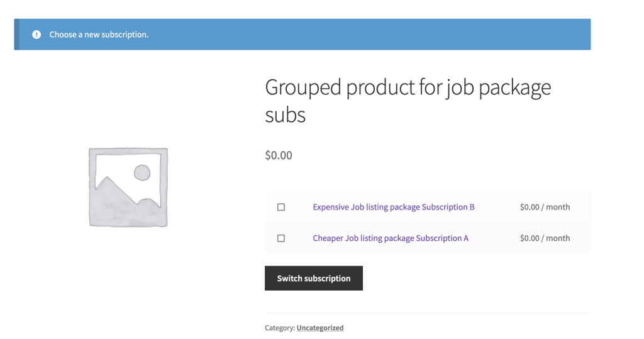644x339 pixels.
Task: Click the 'Category:' label text
Action: pos(280,328)
